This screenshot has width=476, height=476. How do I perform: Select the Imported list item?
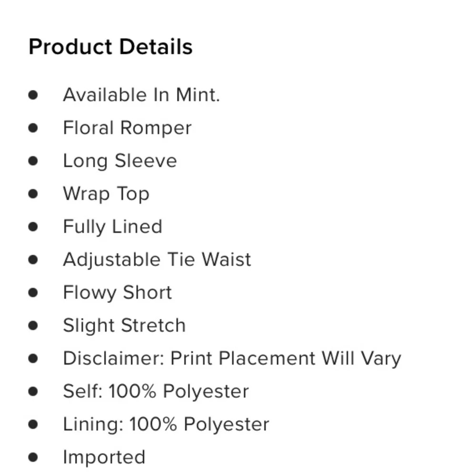104,457
